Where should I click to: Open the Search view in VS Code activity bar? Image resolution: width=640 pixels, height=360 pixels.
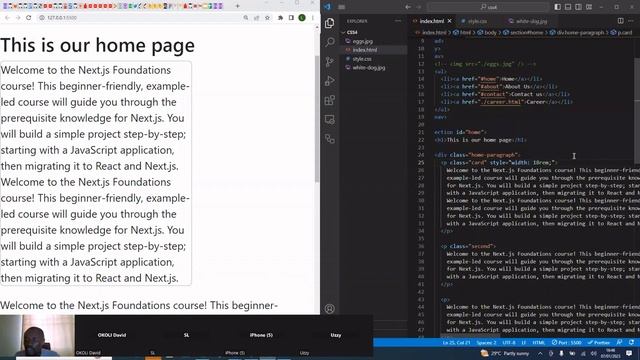point(330,42)
